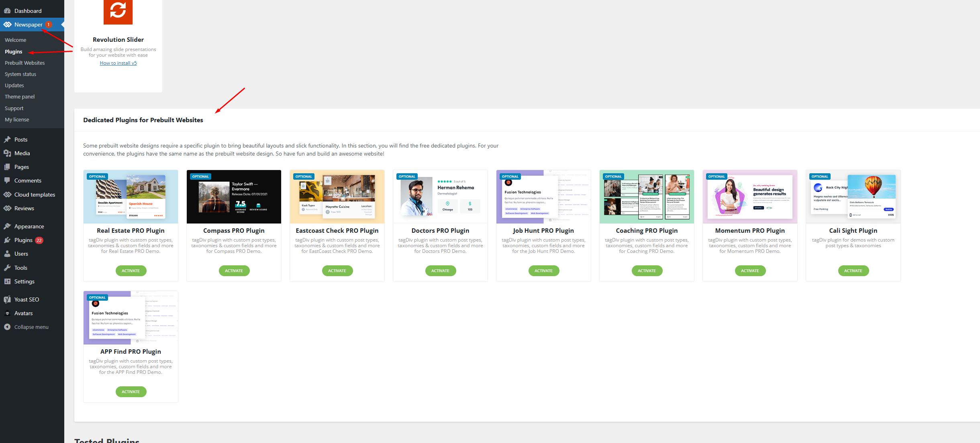Open My license page
This screenshot has height=443, width=980.
[17, 119]
